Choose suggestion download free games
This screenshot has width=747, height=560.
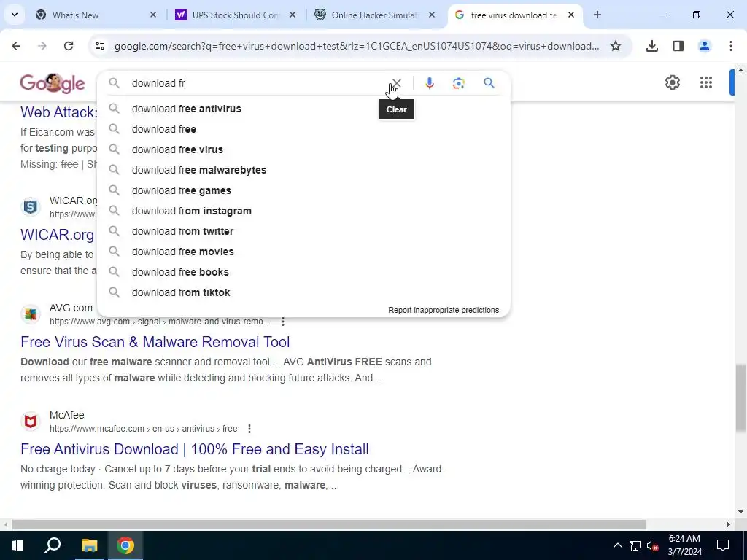[303, 190]
